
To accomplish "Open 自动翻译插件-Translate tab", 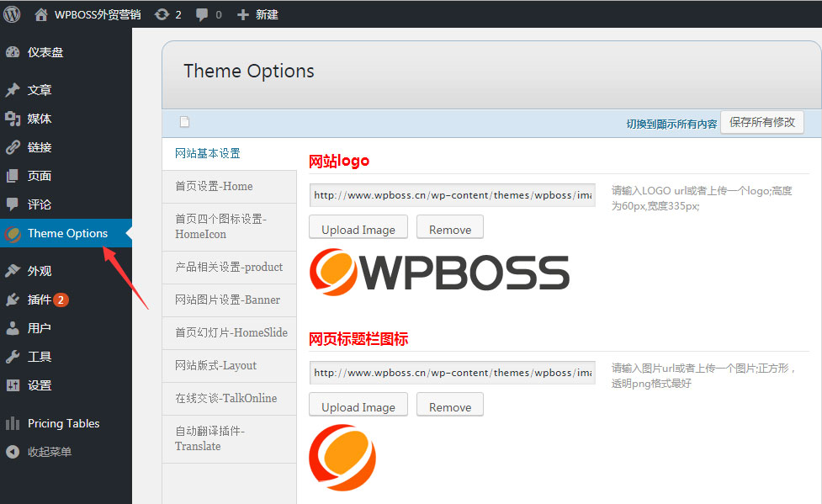I will tap(230, 439).
